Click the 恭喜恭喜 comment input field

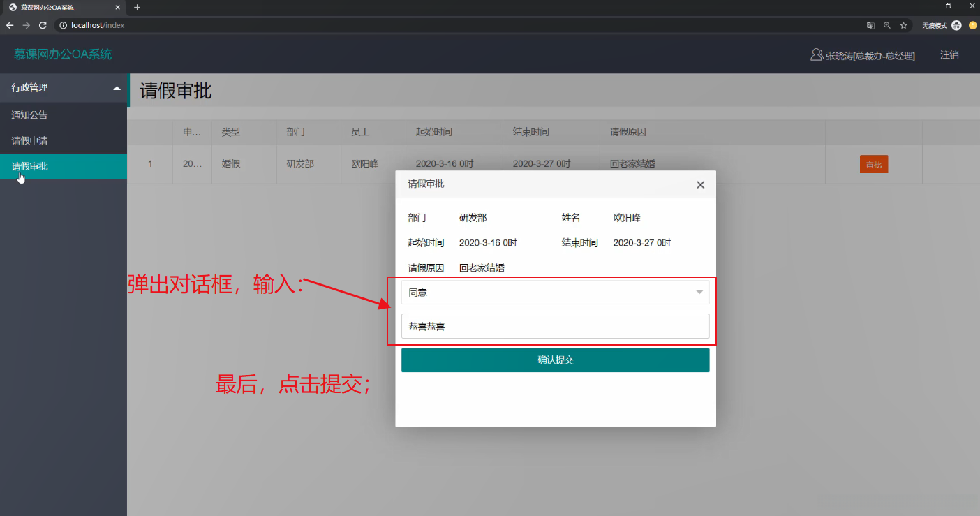point(556,326)
